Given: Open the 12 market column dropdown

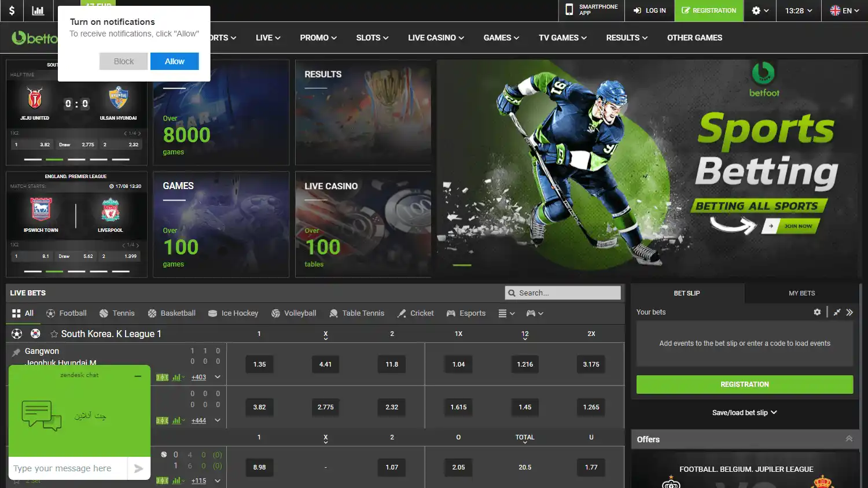Looking at the screenshot, I should tap(525, 335).
